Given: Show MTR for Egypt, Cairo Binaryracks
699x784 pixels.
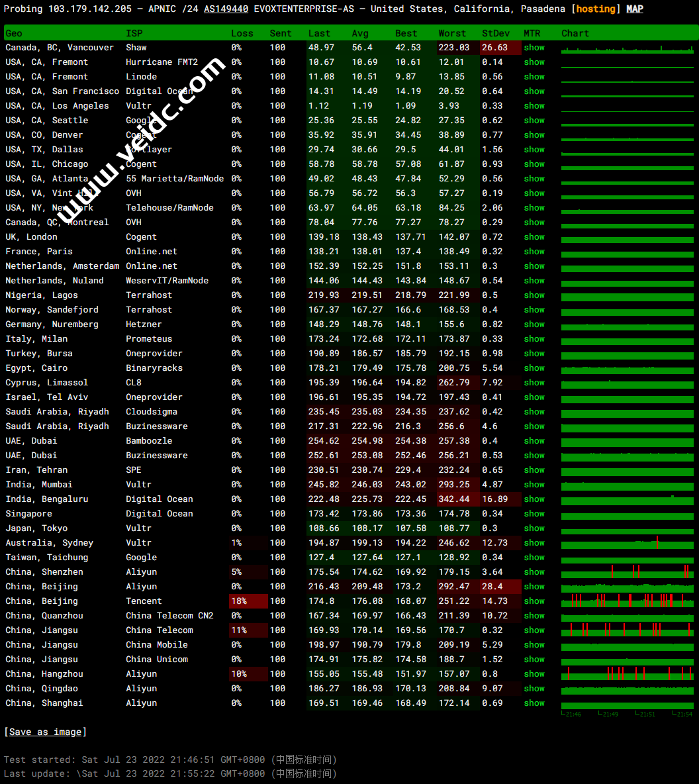Looking at the screenshot, I should click(534, 368).
